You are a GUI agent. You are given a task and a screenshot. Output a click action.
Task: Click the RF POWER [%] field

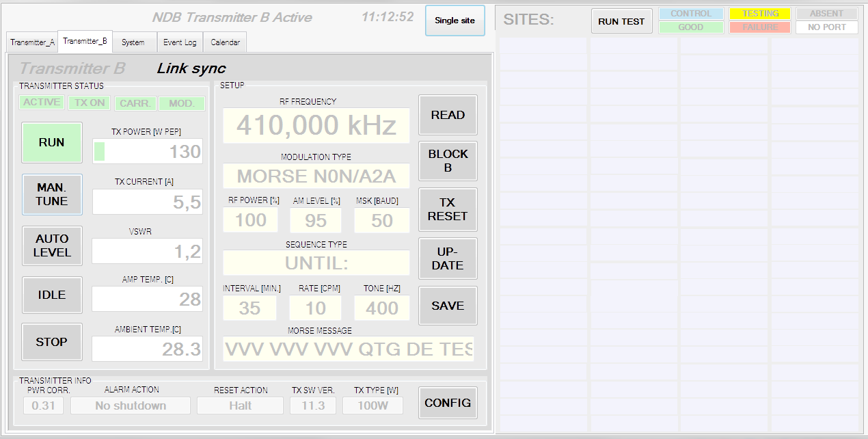point(250,220)
